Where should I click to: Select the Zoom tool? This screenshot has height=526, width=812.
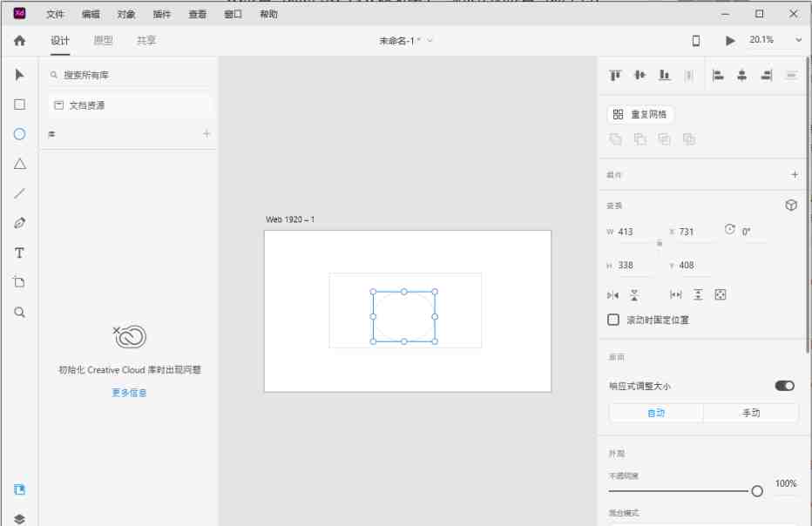(19, 312)
